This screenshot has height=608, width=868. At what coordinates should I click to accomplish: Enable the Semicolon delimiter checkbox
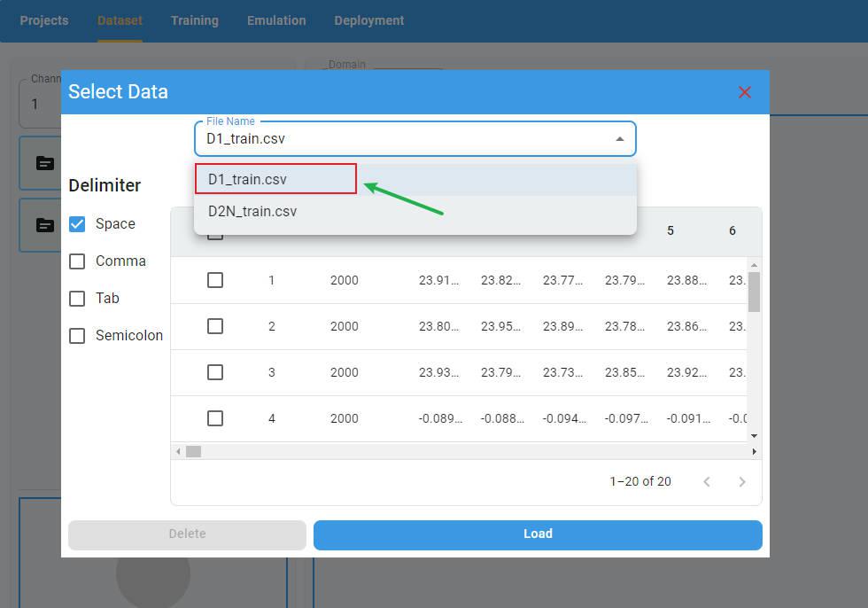[x=77, y=336]
